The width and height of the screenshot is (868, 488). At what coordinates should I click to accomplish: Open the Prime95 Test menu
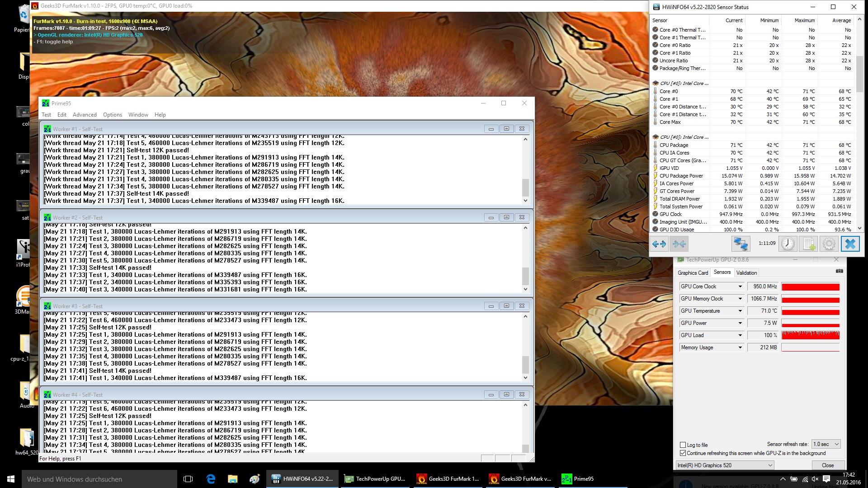(46, 115)
